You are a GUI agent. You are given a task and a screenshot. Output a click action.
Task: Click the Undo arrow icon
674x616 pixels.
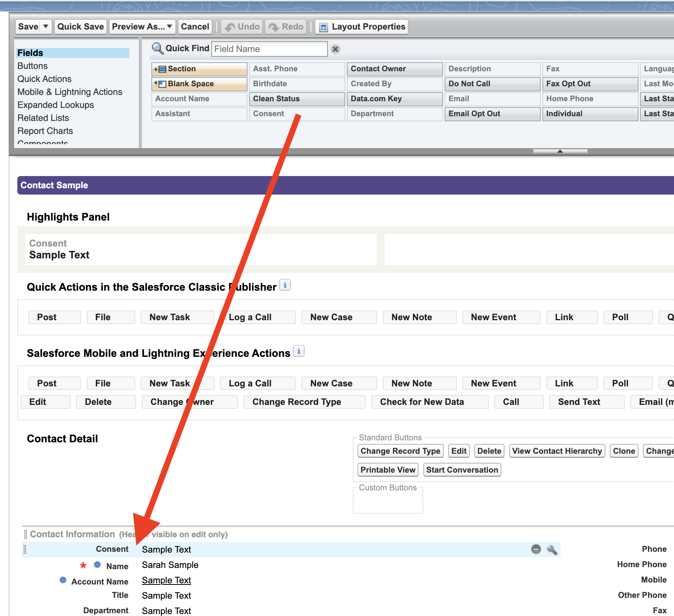230,27
